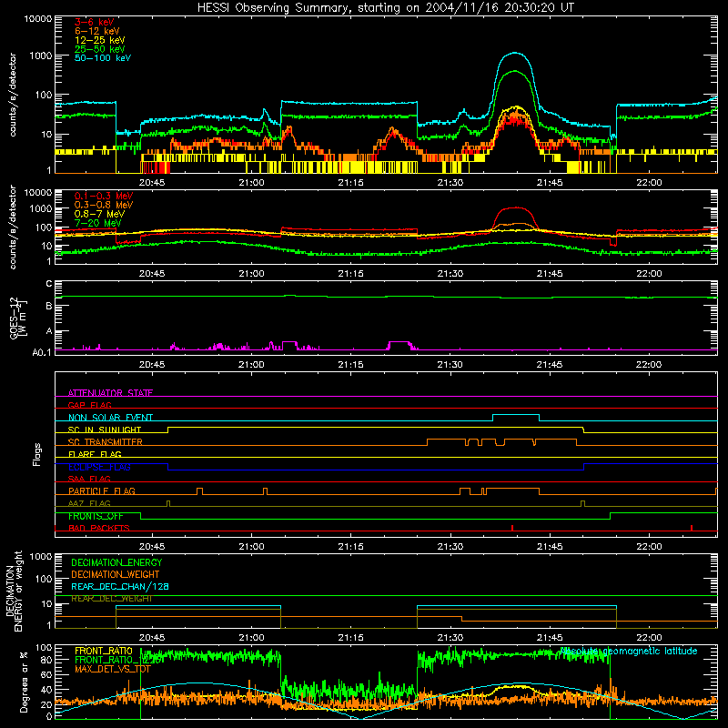Click the PARTICLE_FLAG label
This screenshot has width=728, height=728.
coord(102,490)
